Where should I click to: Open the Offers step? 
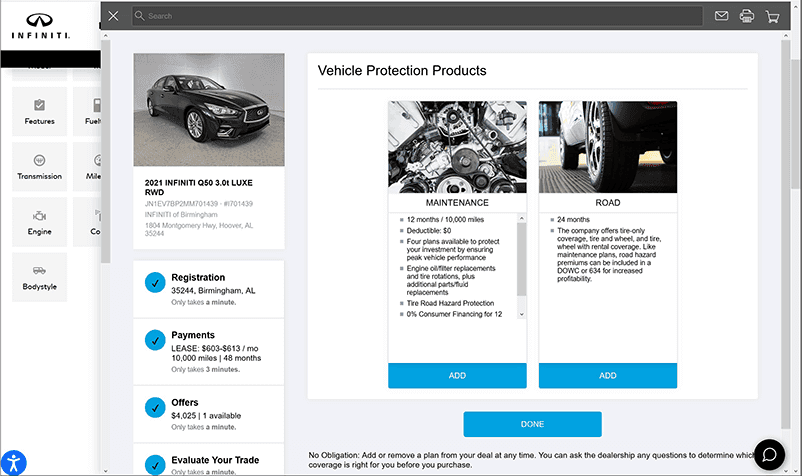(209, 414)
